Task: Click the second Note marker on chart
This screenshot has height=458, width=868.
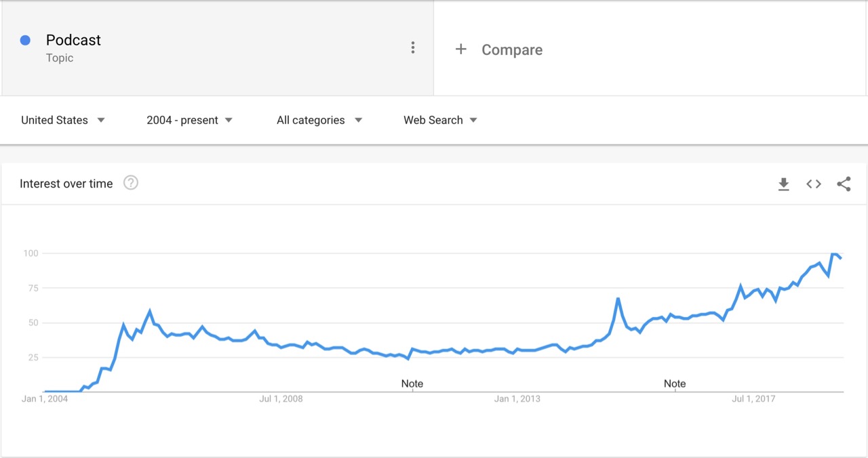Action: pyautogui.click(x=675, y=383)
